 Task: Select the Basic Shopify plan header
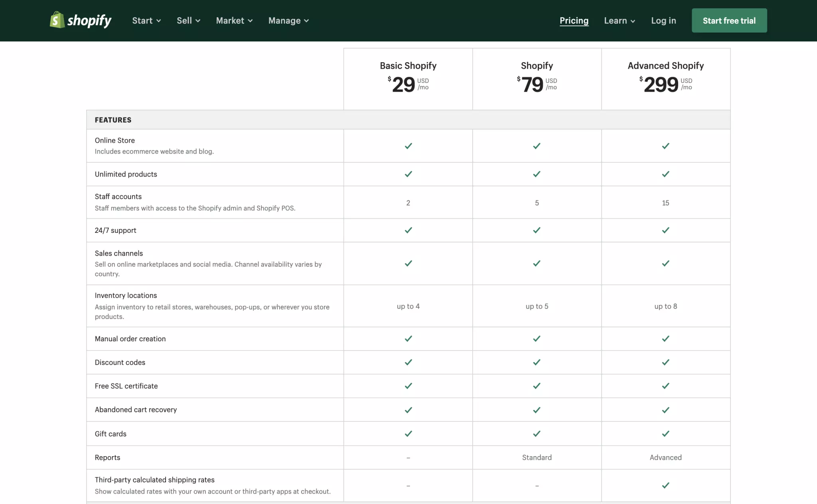pos(408,65)
